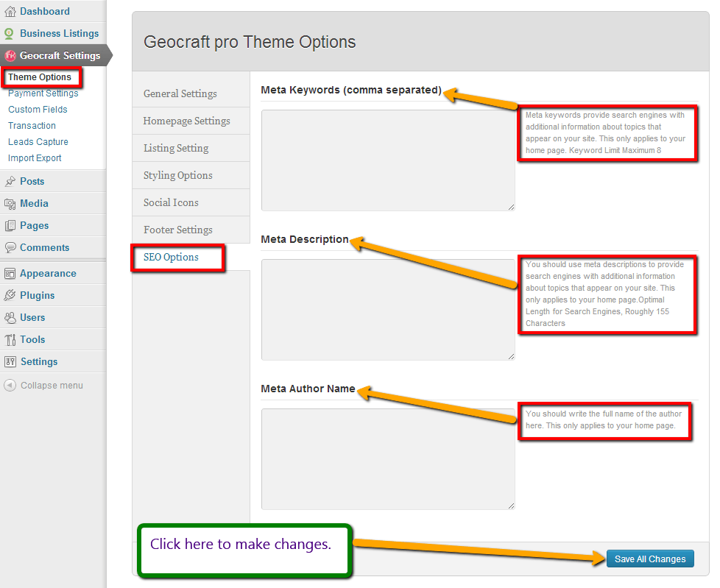This screenshot has height=588, width=720.
Task: Go to Pages menu
Action: coord(34,225)
